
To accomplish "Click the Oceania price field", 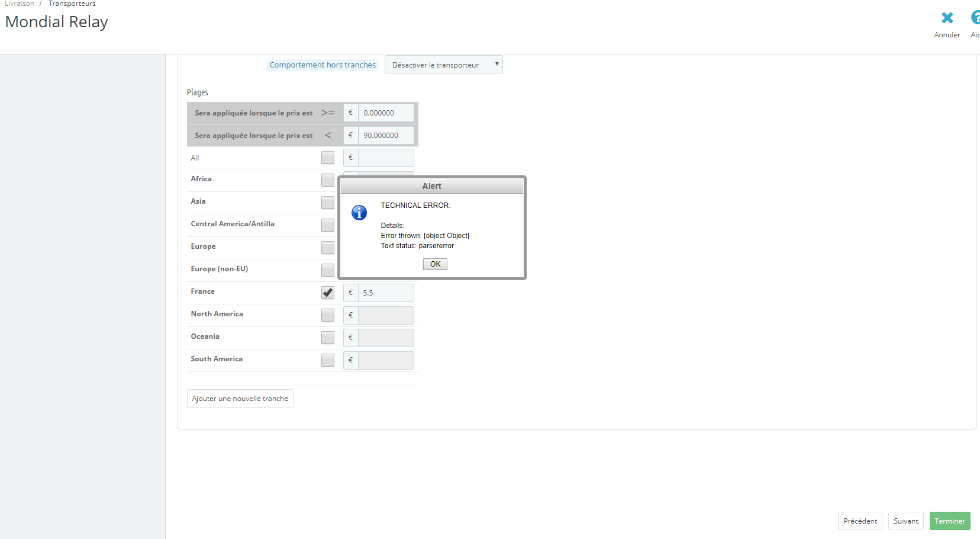I will 386,338.
